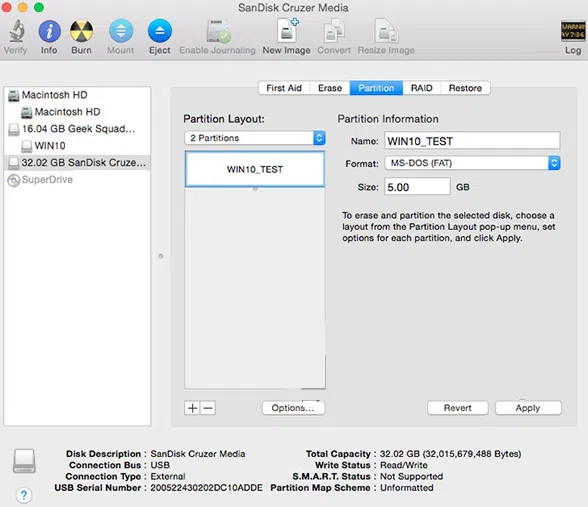This screenshot has width=588, height=507.
Task: Click the Size field showing 5.00
Action: 417,187
